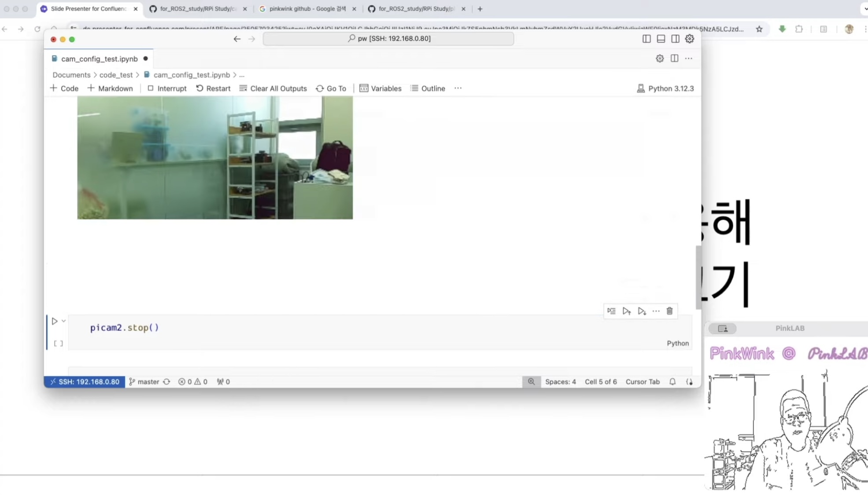Open notebook settings gear icon
Screen dimensions: 868x495
tap(659, 59)
